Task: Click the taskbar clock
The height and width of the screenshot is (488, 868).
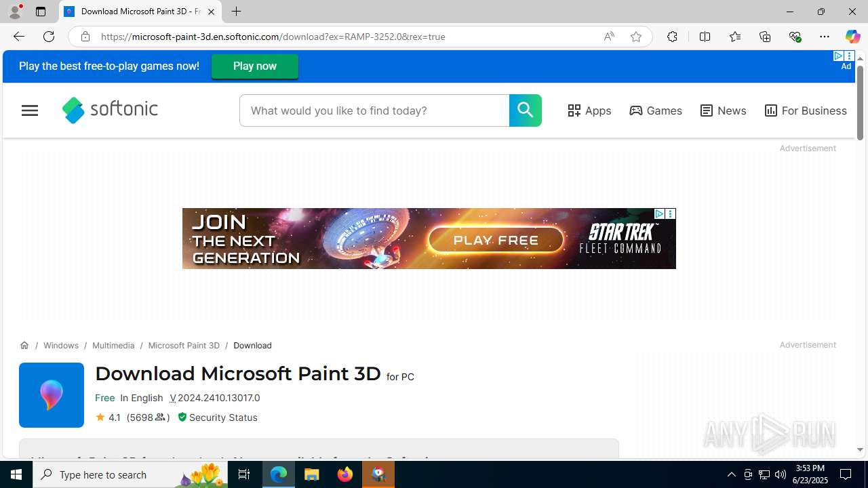Action: tap(810, 474)
